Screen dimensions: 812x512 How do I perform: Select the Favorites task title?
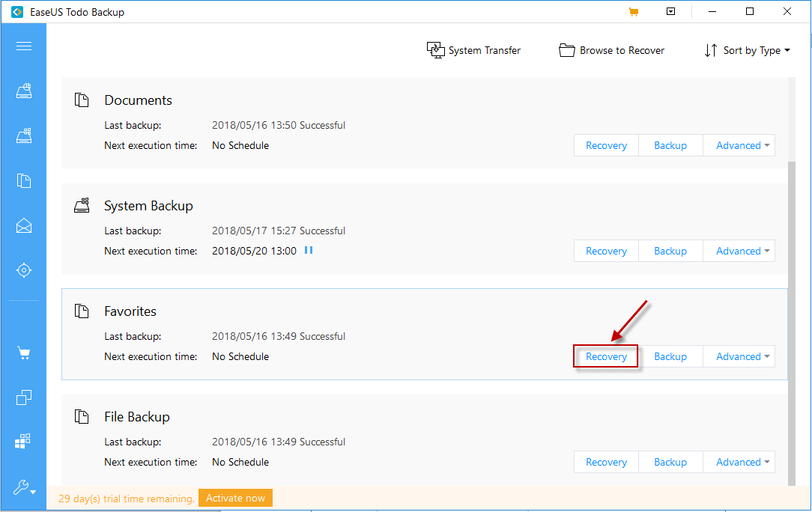130,311
